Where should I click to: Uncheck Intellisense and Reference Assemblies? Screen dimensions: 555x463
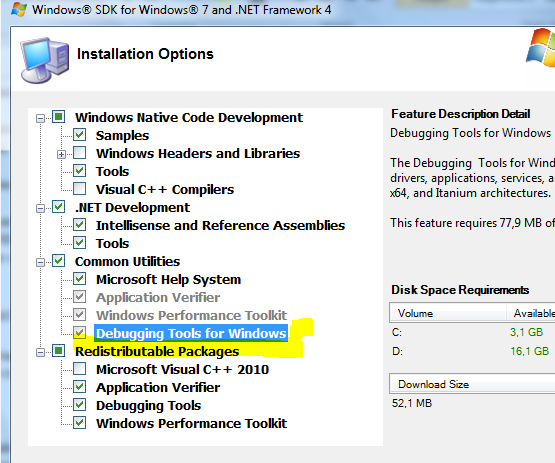coord(80,225)
